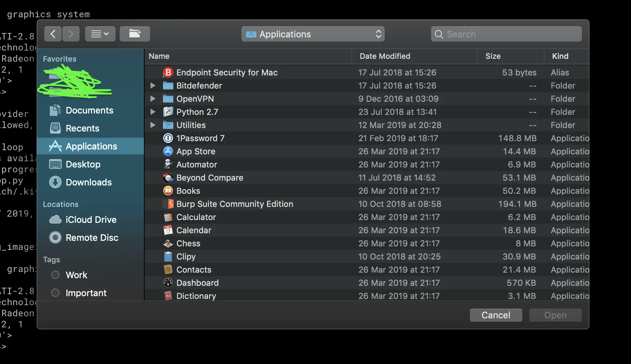Select the Chess app icon
Screen dimensions: 631x364
(168, 244)
